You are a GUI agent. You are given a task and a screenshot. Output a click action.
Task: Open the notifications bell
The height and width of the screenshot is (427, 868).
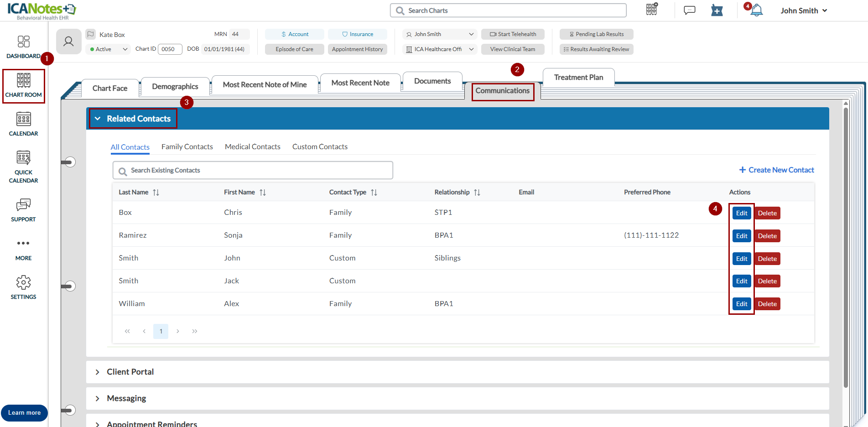pyautogui.click(x=756, y=10)
